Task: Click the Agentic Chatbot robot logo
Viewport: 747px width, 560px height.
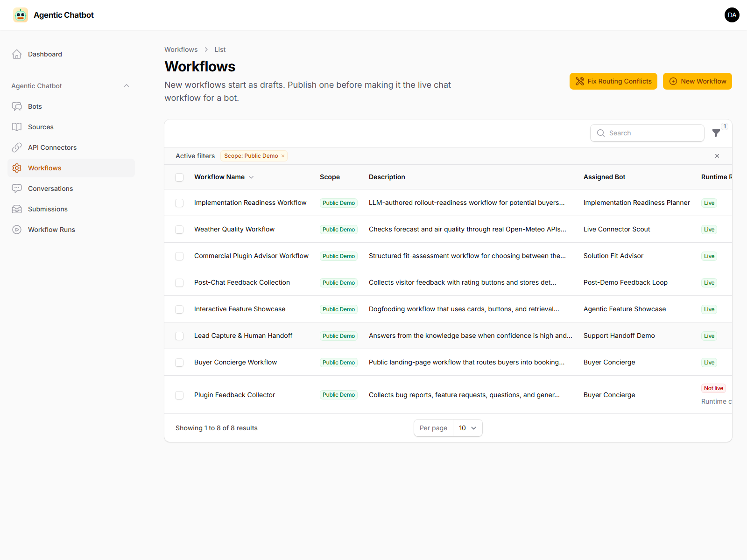Action: 21,15
